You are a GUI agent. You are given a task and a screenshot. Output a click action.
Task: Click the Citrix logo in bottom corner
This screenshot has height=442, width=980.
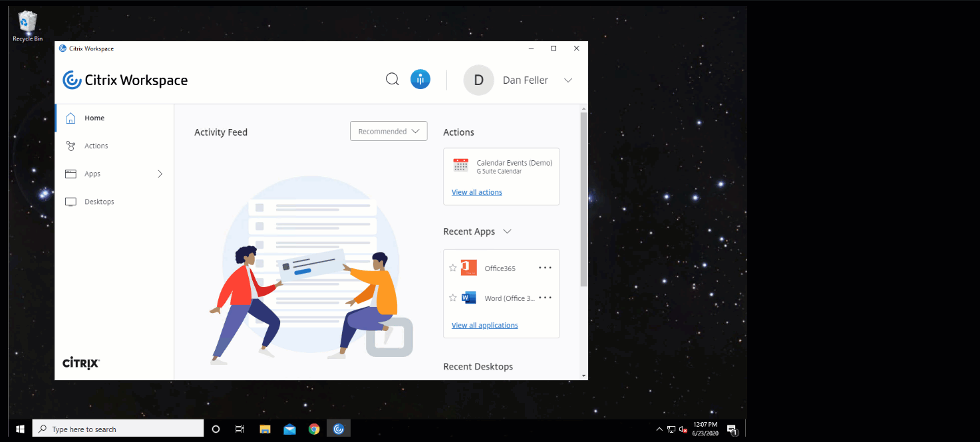click(80, 363)
